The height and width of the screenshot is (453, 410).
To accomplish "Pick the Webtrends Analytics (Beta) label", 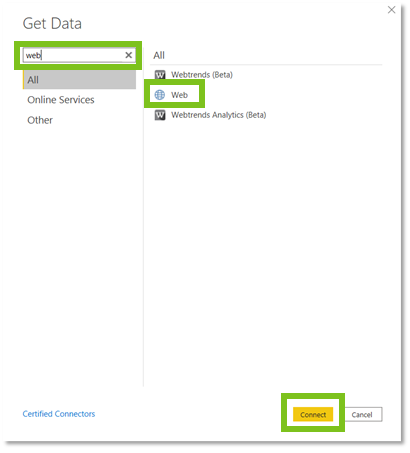I will click(219, 115).
